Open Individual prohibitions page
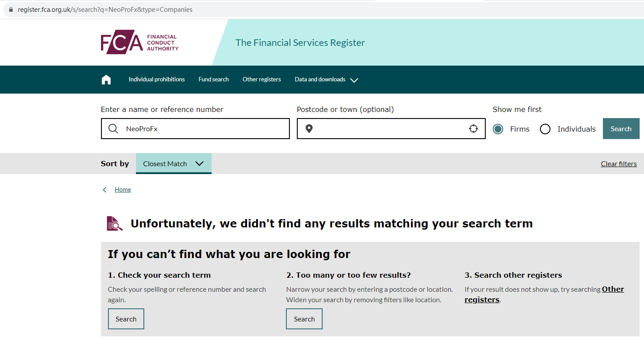 (157, 80)
